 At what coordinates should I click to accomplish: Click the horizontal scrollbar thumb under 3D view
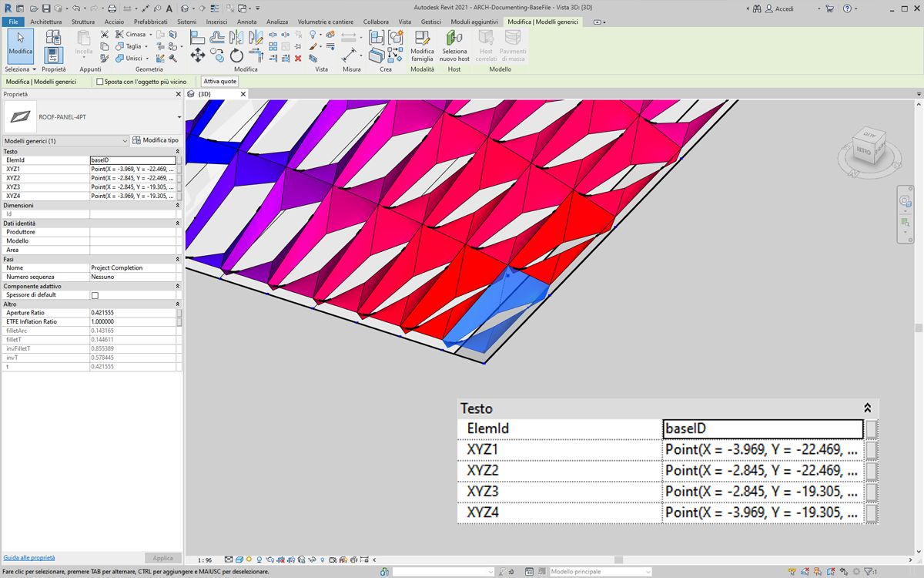pyautogui.click(x=618, y=560)
